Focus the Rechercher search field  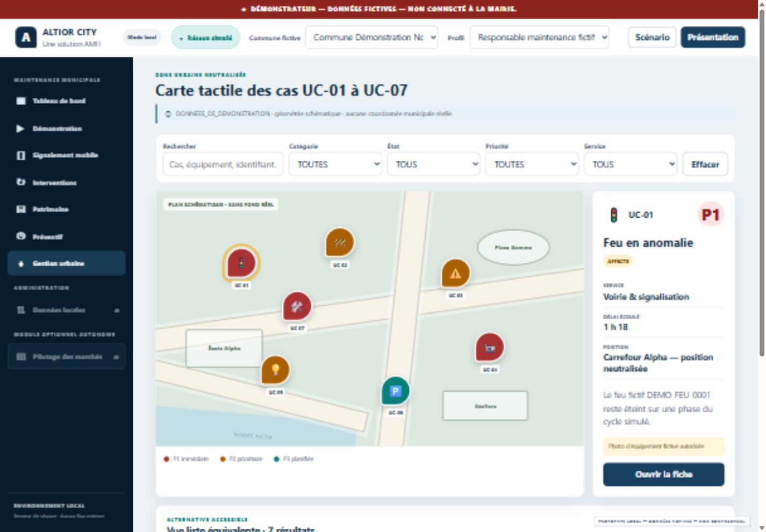pyautogui.click(x=223, y=164)
